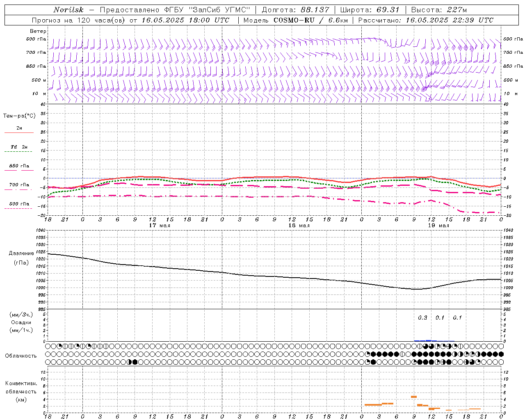Click the elevation label Высота: 227м

coord(439,10)
